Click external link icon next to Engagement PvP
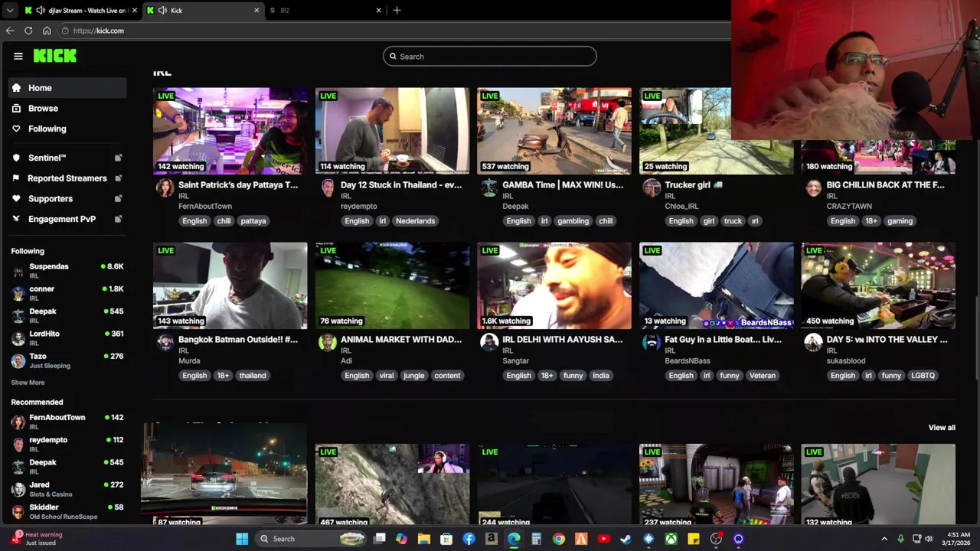This screenshot has width=980, height=551. coord(118,219)
